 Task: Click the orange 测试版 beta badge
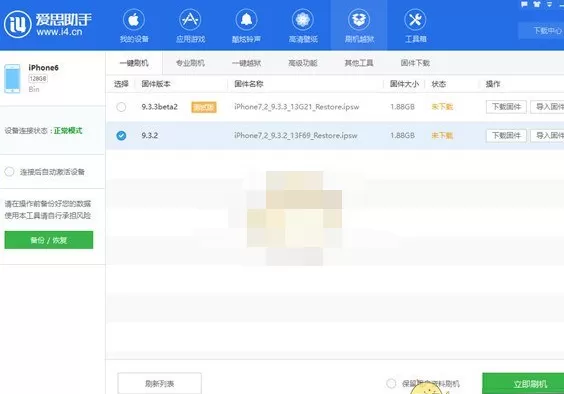pos(204,107)
